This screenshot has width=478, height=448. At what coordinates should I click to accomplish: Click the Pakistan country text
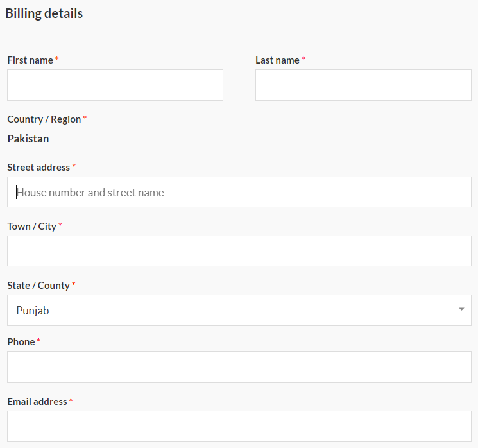[28, 139]
